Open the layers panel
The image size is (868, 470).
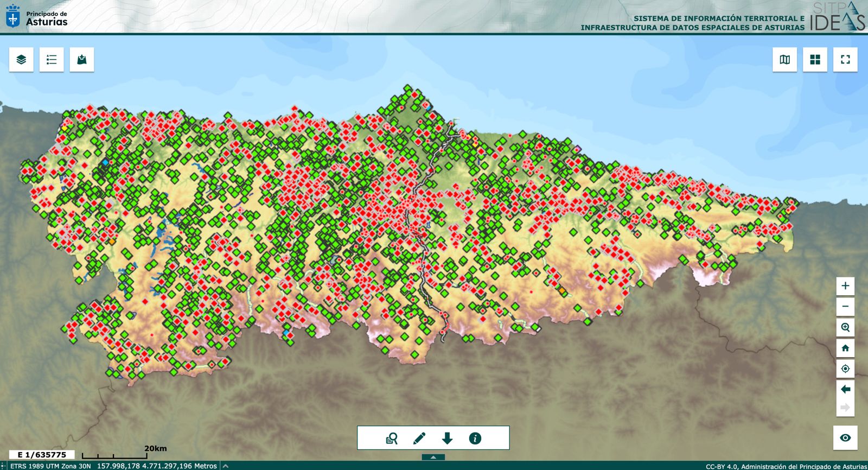pyautogui.click(x=21, y=60)
